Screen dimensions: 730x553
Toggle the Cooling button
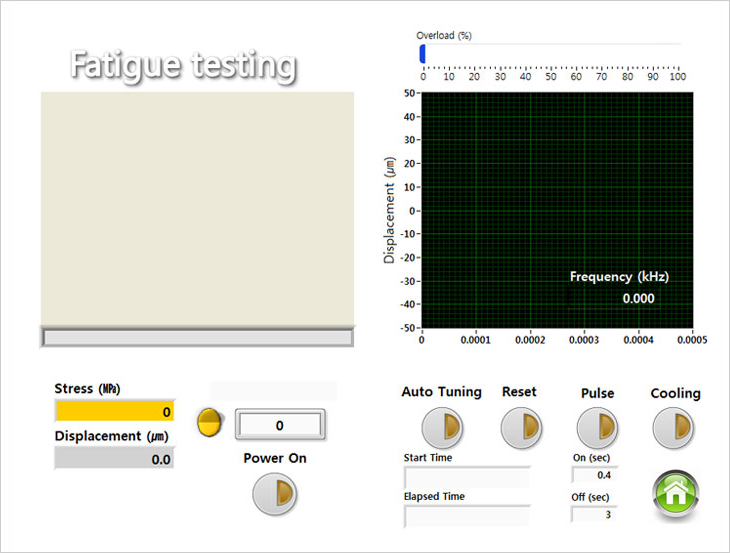click(x=674, y=428)
